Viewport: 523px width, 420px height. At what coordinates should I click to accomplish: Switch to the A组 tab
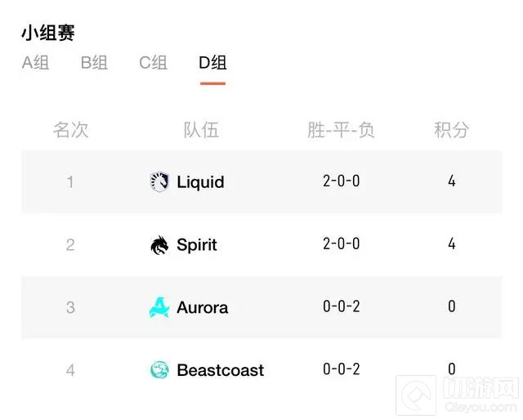[x=36, y=63]
